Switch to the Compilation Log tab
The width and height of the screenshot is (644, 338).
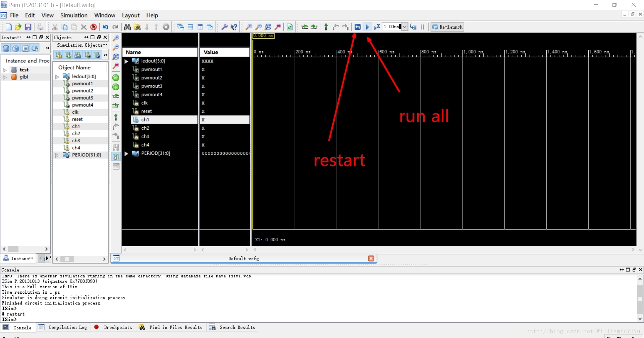(x=63, y=327)
